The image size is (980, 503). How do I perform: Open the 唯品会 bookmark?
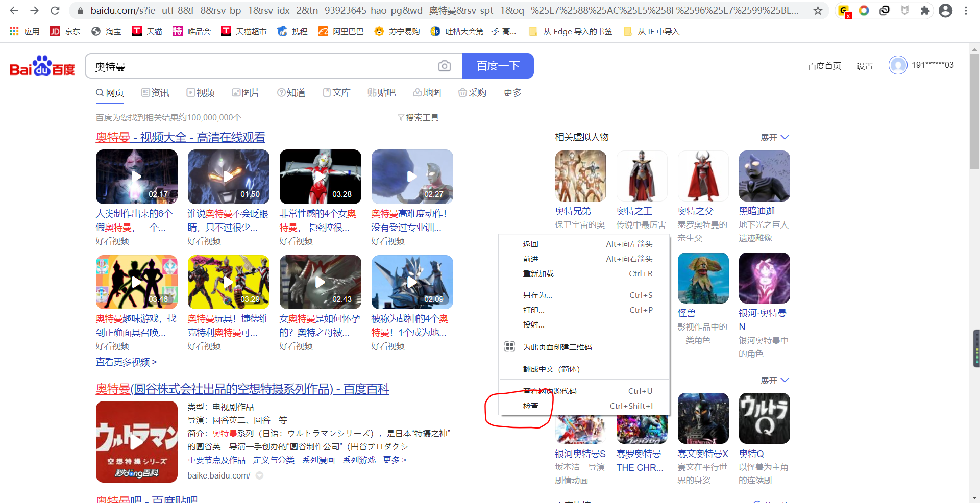pos(191,31)
